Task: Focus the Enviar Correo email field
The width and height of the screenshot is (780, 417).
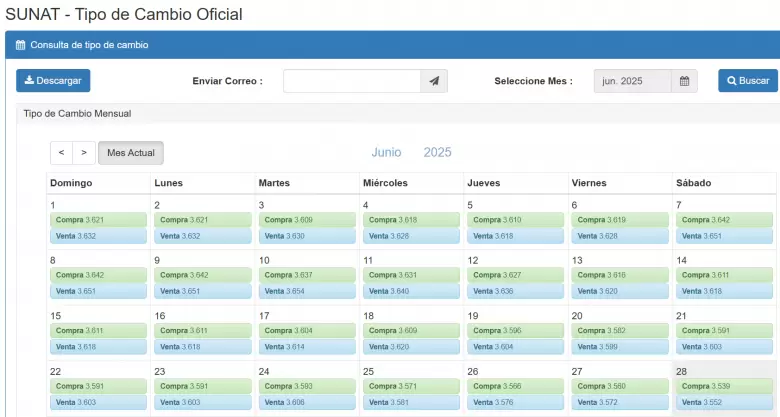Action: (x=352, y=81)
